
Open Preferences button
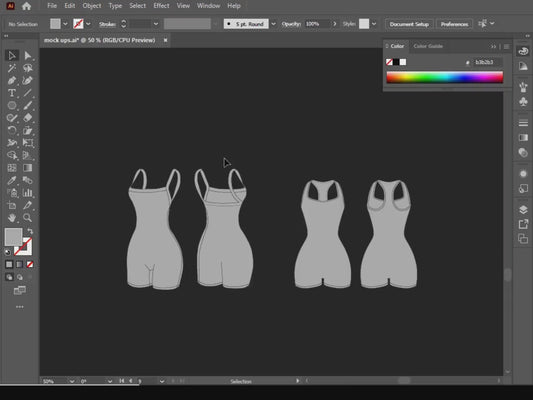pyautogui.click(x=454, y=24)
